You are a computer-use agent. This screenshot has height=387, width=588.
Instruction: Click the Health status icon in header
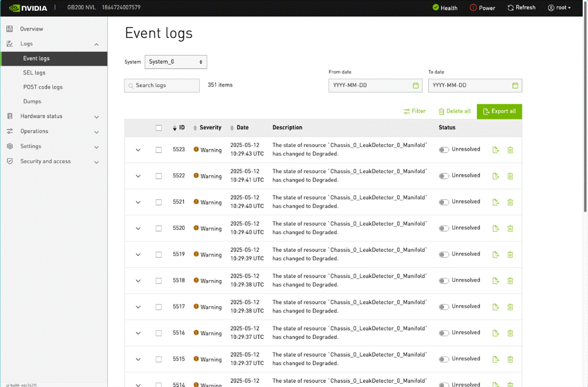436,7
